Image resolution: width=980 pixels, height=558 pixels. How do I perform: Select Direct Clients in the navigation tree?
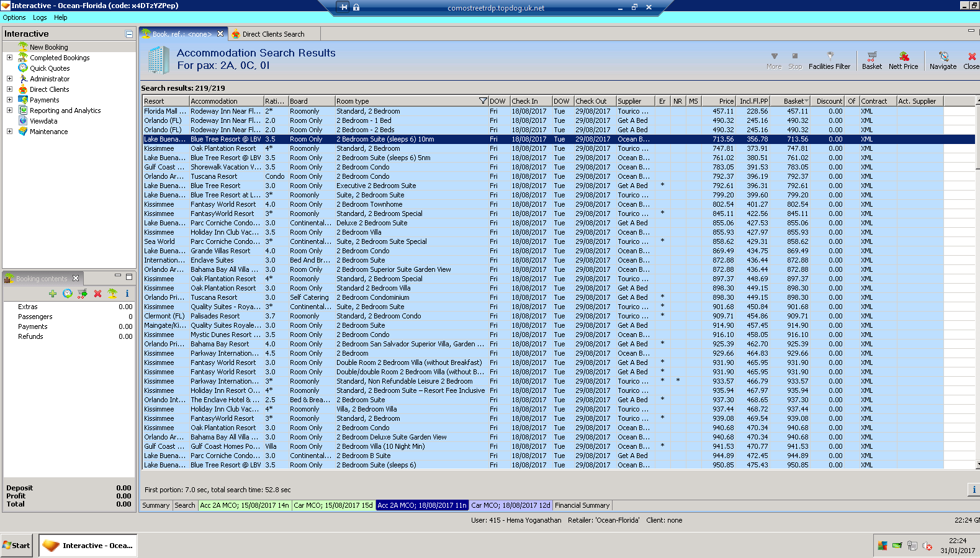point(50,89)
